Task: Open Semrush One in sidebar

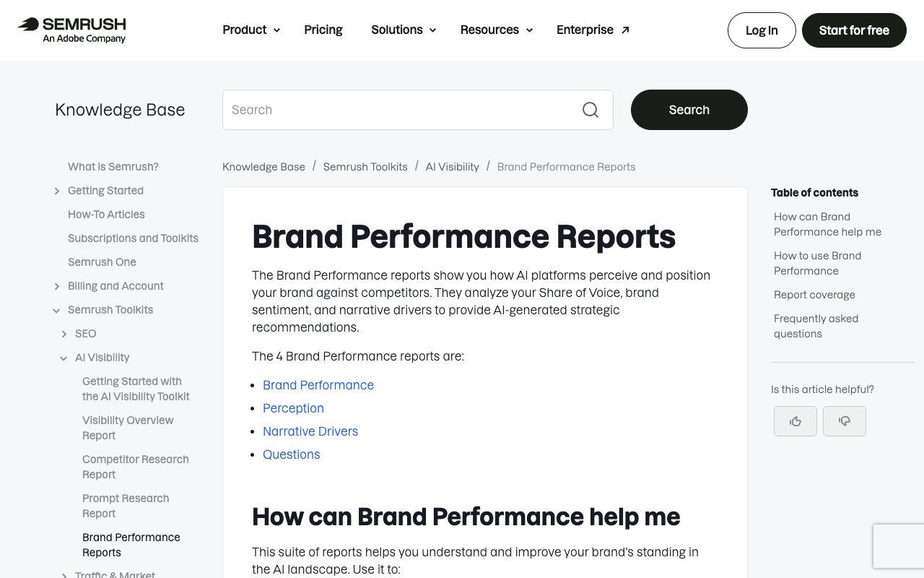Action: pyautogui.click(x=102, y=262)
